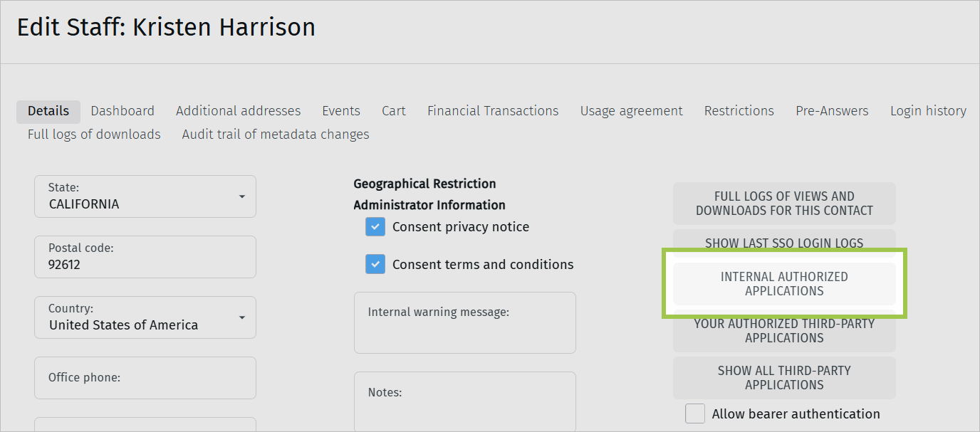Show full logs of views and downloads

point(783,204)
